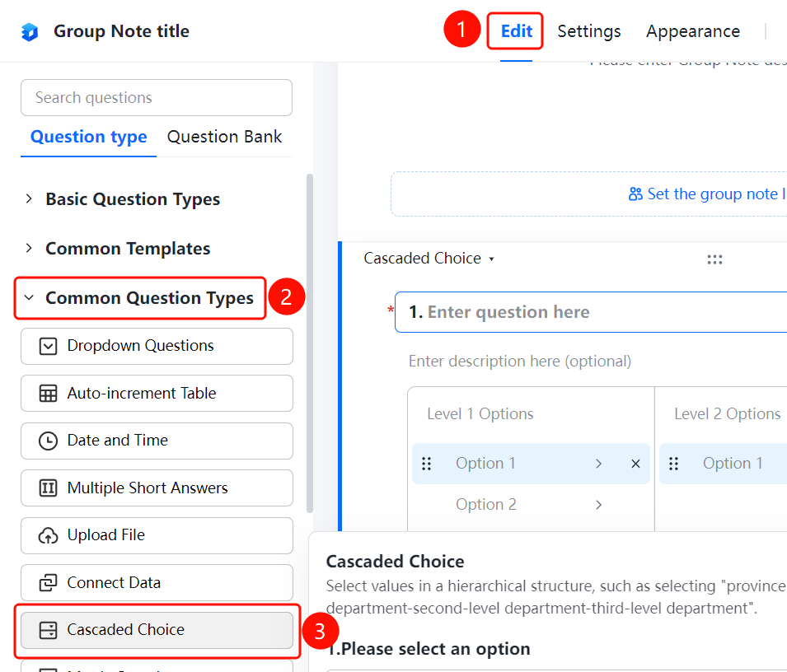Collapse Common Question Types section
Screen dimensions: 787x672
139,298
